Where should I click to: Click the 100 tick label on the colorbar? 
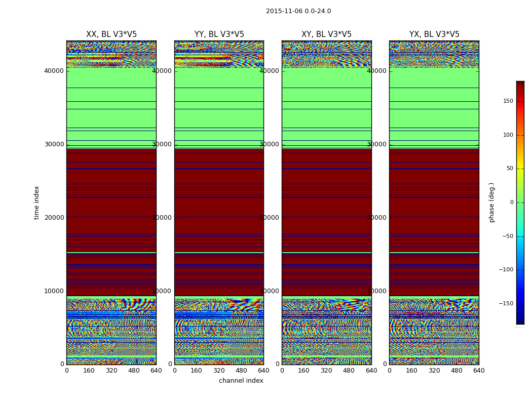(x=508, y=135)
